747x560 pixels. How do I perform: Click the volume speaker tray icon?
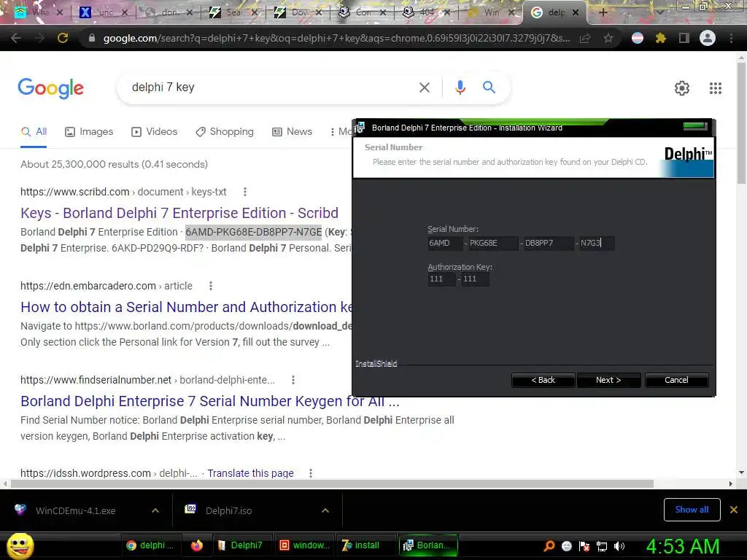(x=619, y=546)
